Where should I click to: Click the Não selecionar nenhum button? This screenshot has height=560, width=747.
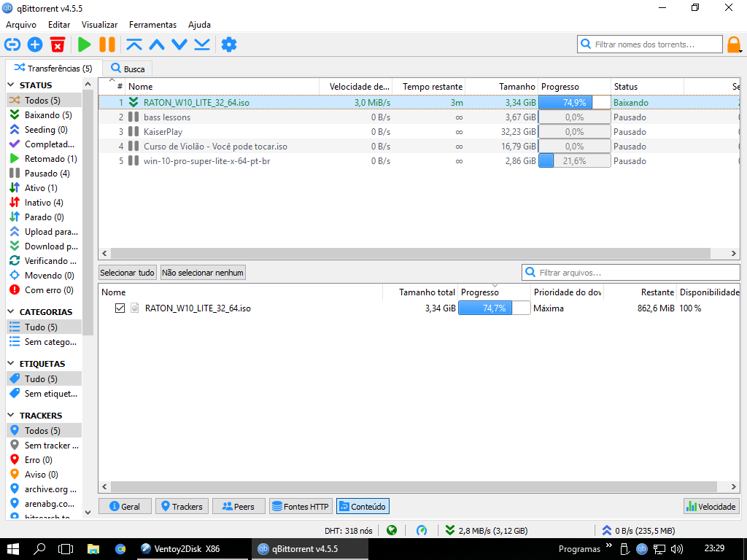click(203, 273)
